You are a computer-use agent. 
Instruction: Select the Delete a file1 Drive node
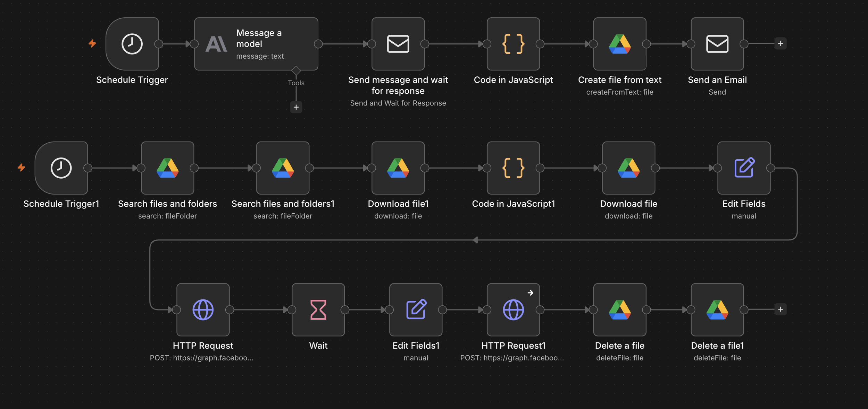click(717, 310)
